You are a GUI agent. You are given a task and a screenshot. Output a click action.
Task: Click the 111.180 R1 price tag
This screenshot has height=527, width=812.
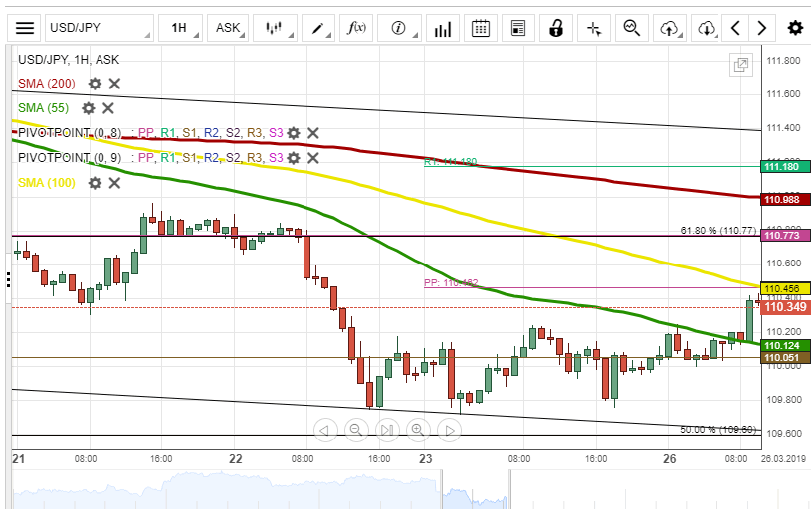(x=785, y=167)
